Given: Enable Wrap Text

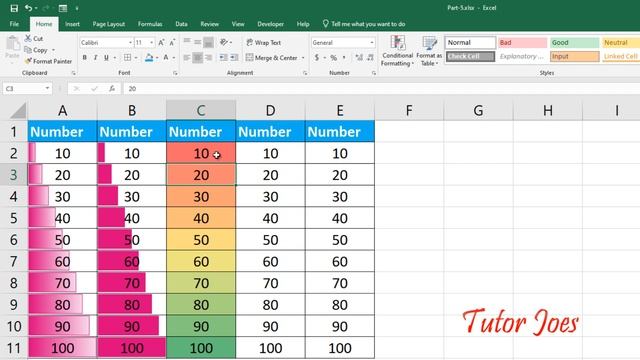Looking at the screenshot, I should pyautogui.click(x=264, y=42).
